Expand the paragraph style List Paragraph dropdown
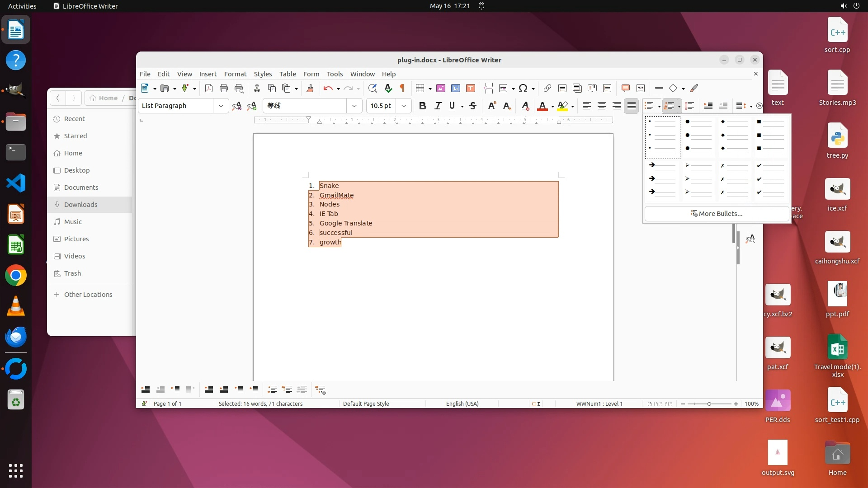 tap(221, 106)
